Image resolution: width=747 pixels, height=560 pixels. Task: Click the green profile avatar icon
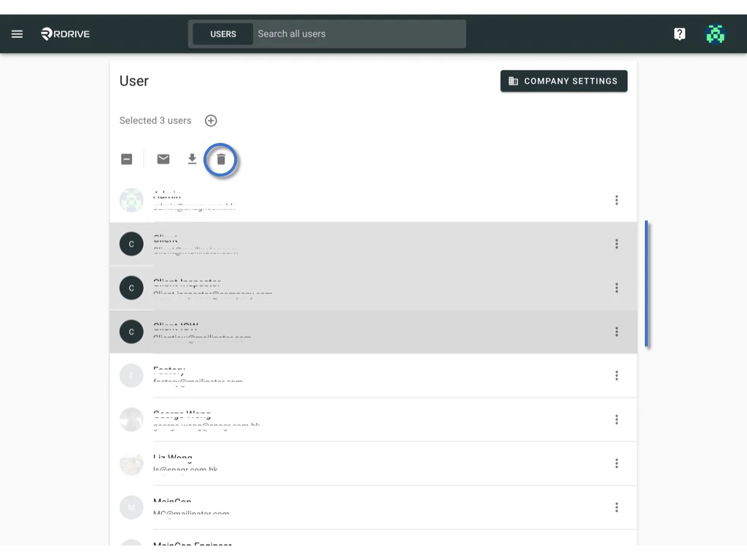point(715,34)
